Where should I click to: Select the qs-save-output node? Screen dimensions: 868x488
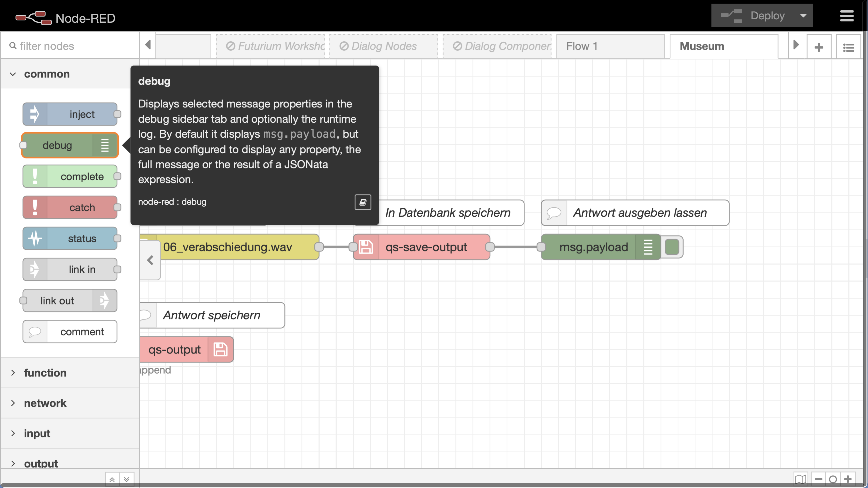pyautogui.click(x=421, y=247)
